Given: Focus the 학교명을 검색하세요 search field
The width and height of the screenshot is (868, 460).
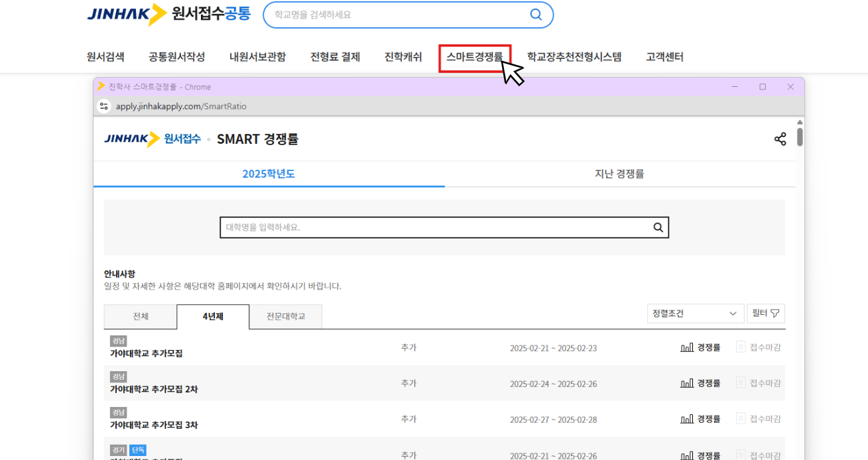Looking at the screenshot, I should coord(408,15).
